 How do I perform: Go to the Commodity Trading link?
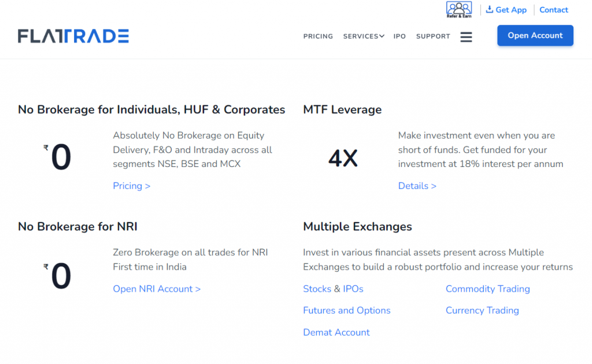[488, 289]
